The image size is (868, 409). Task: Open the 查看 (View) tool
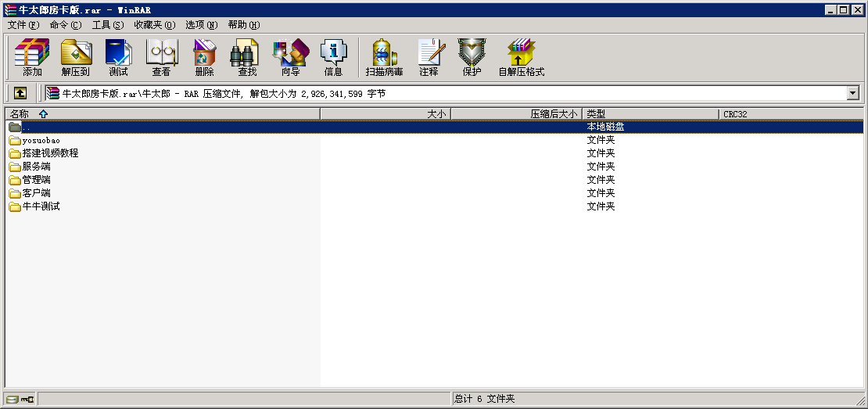(x=161, y=57)
